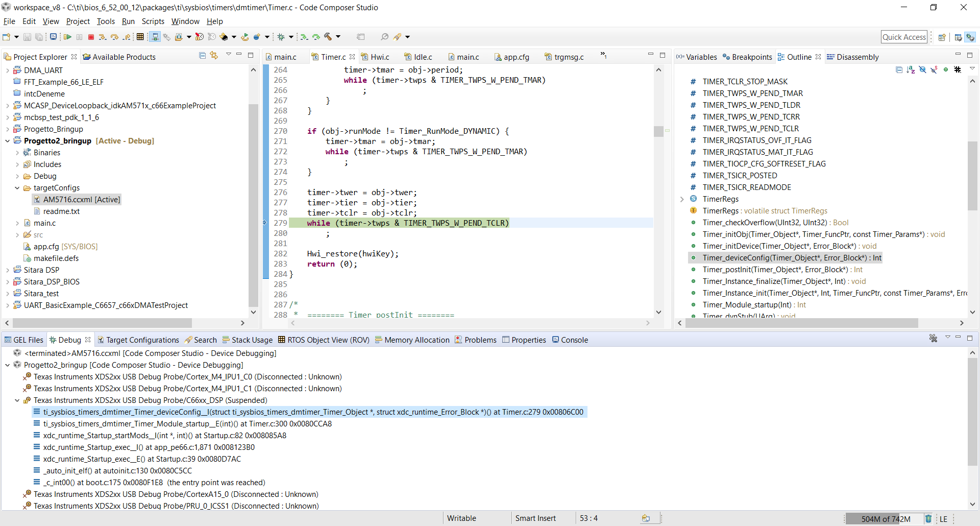
Task: Click the heap memory usage bar
Action: [885, 519]
